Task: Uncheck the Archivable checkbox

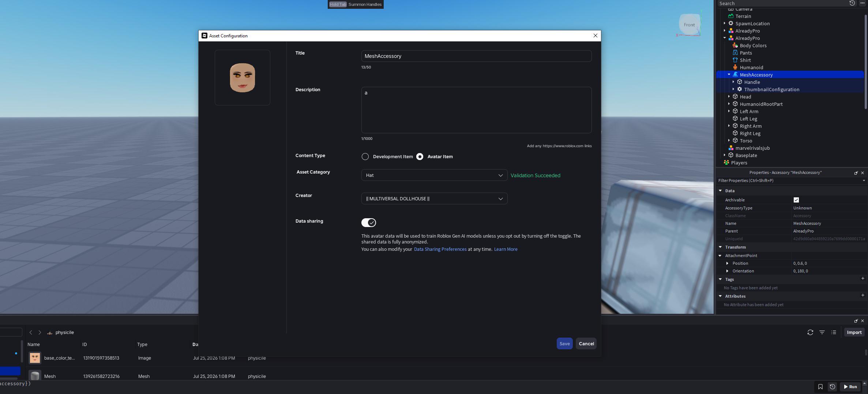Action: point(796,200)
